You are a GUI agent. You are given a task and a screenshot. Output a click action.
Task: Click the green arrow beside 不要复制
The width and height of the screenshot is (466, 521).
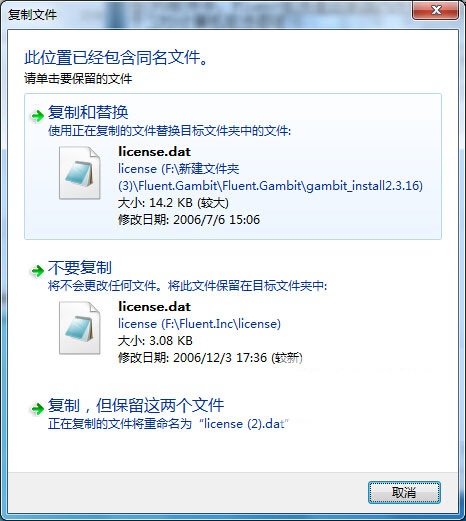(x=37, y=271)
